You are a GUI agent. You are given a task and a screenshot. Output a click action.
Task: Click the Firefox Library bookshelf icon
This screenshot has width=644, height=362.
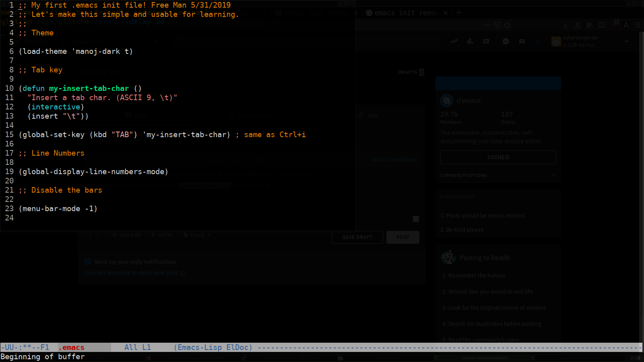(590, 25)
